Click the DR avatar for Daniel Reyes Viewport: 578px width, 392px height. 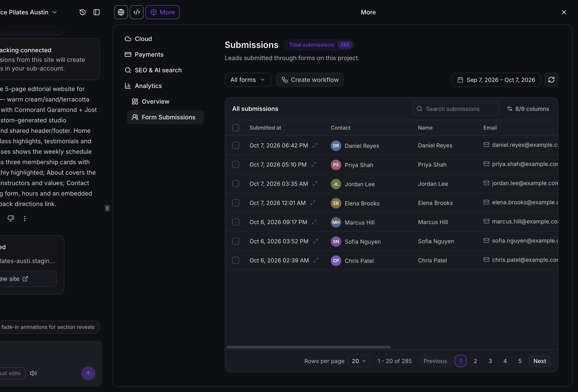coord(336,146)
